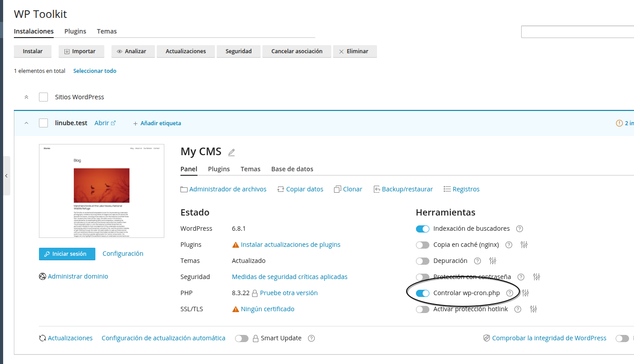Turn on the Smart Update toggle

[x=242, y=339]
